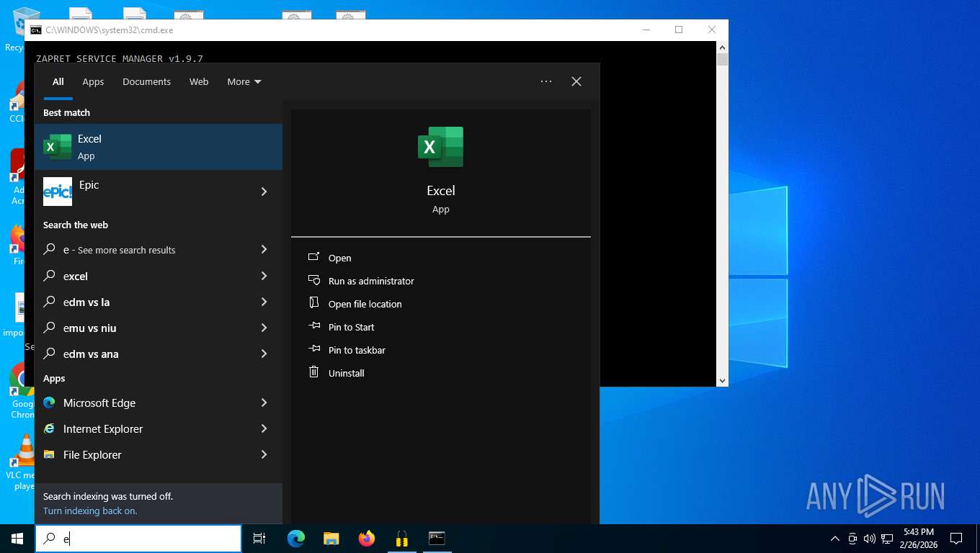Expand the 'excel' web suggestion chevron
Screen dimensions: 980x553
264,276
